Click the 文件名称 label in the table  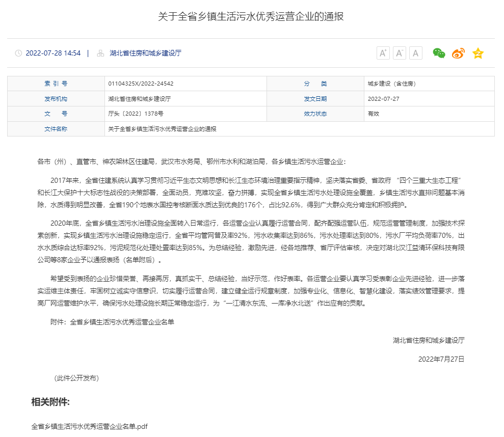pyautogui.click(x=56, y=129)
